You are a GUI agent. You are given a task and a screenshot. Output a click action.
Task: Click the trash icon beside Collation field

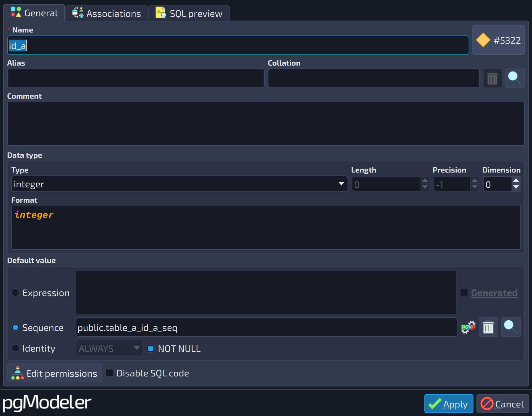pos(492,79)
